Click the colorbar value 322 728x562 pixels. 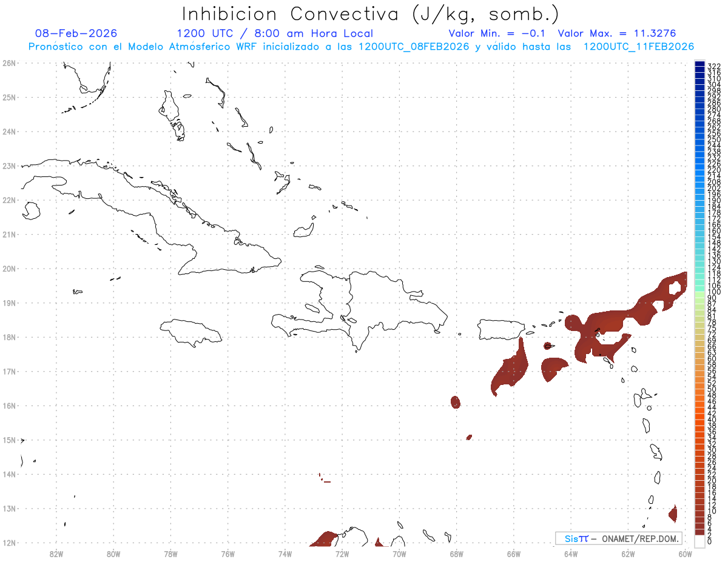[x=713, y=66]
